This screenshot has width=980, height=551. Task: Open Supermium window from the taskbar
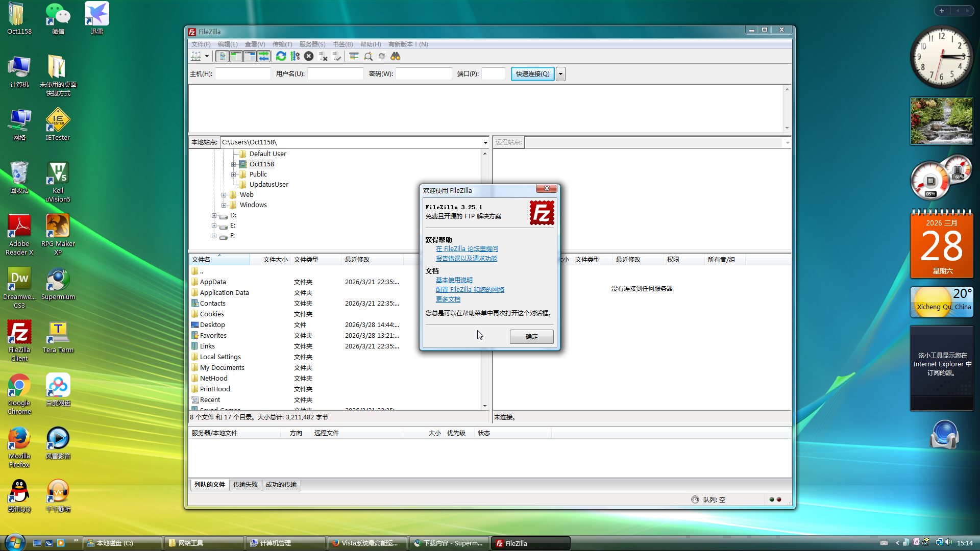(x=449, y=543)
